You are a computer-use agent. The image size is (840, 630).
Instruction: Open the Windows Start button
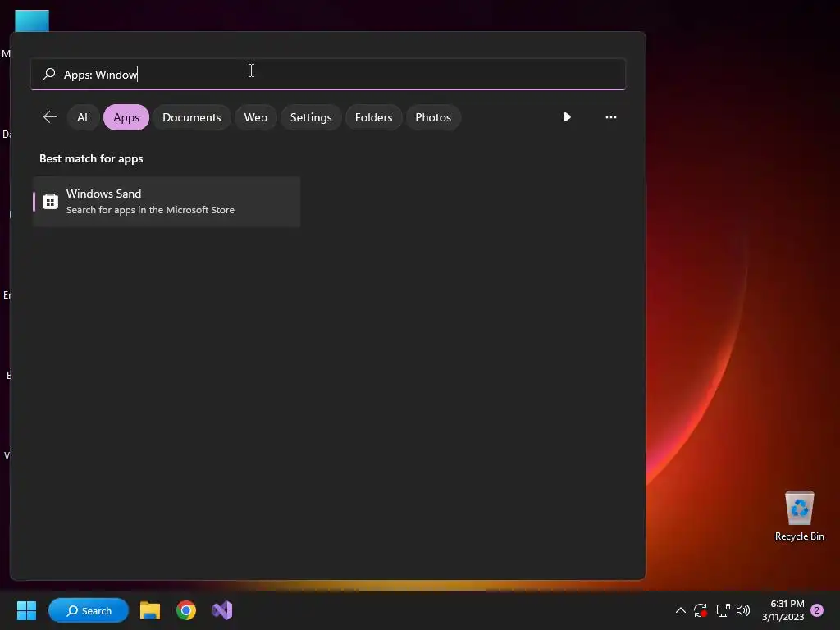26,610
